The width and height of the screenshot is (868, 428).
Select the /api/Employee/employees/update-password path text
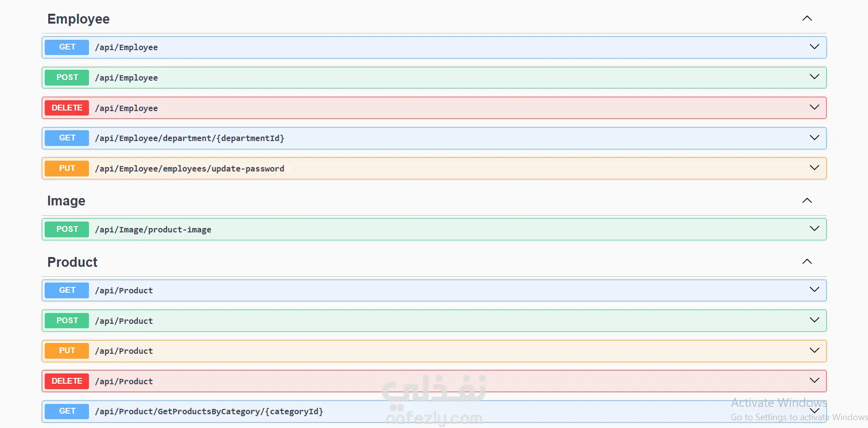[x=190, y=169]
